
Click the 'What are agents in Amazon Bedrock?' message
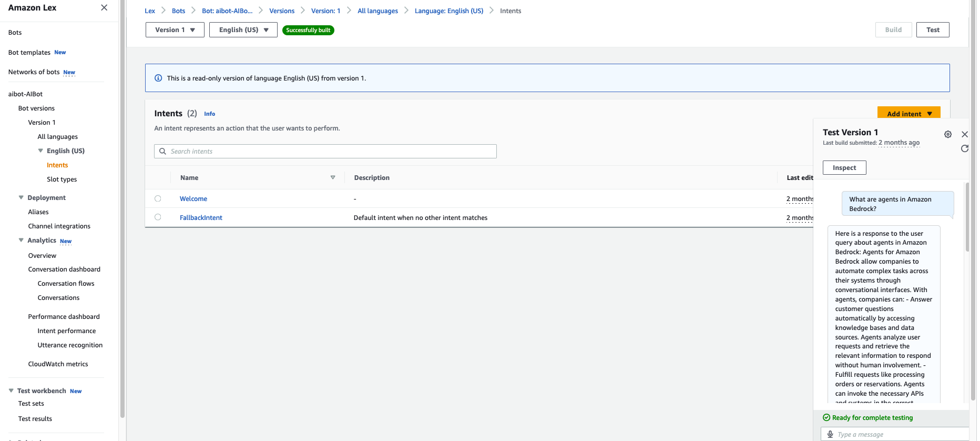pyautogui.click(x=897, y=204)
